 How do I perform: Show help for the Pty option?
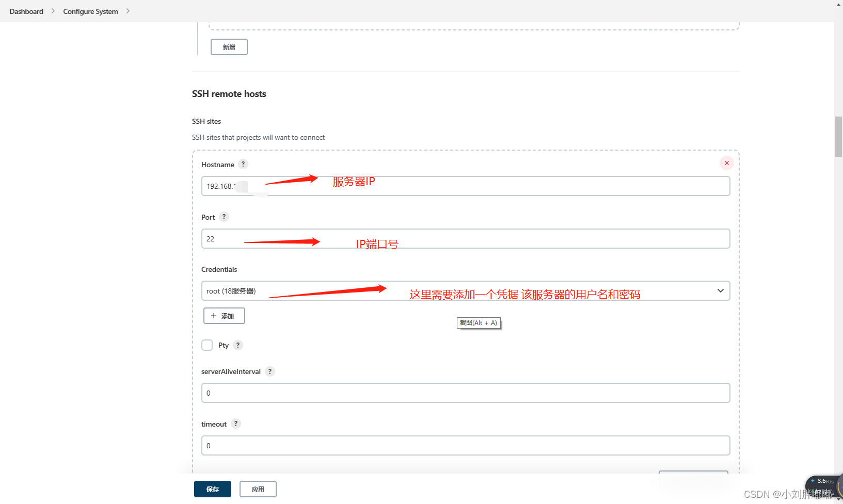(x=237, y=345)
